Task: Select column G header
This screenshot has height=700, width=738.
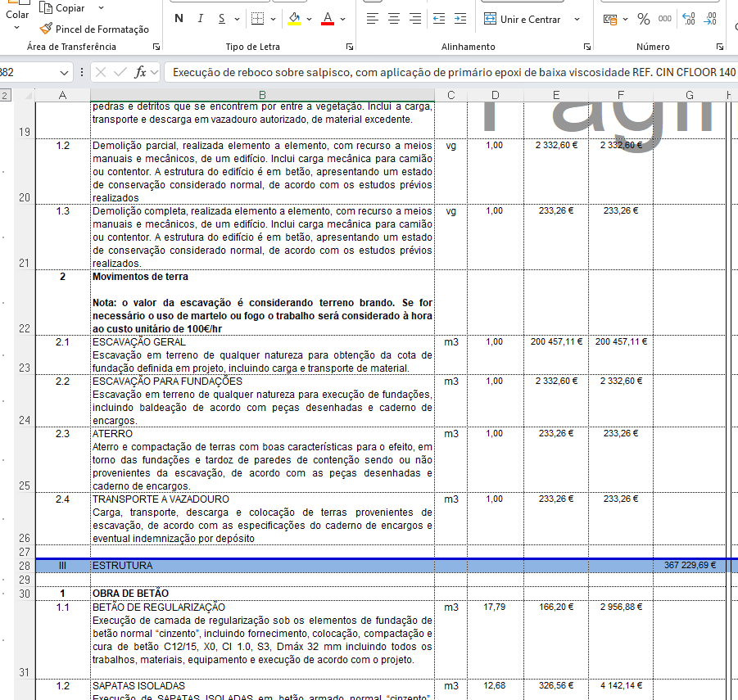Action: pyautogui.click(x=690, y=95)
